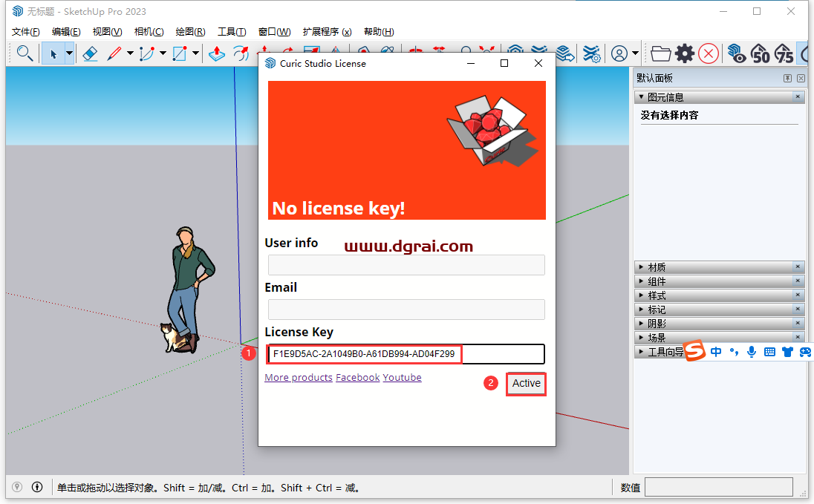Toggle Sogou Chinese/English mode 中
The height and width of the screenshot is (504, 814).
coord(716,352)
